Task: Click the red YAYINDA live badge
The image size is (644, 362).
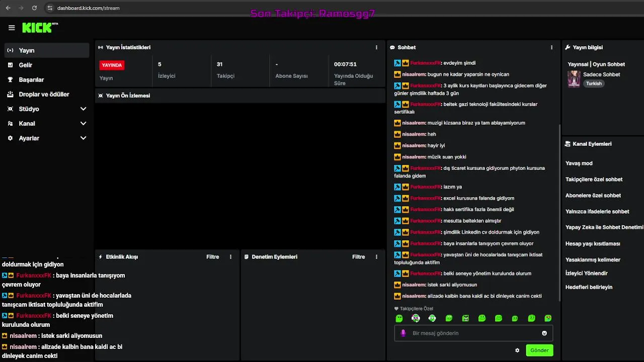Action: point(112,65)
